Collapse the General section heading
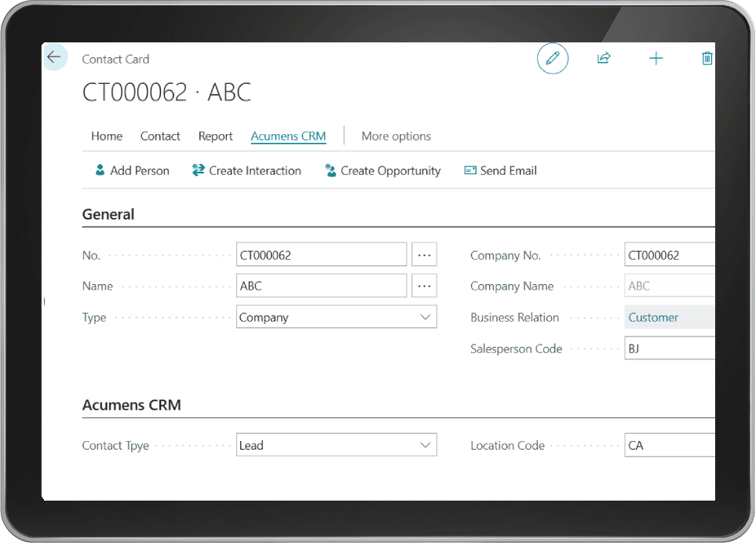Viewport: 756px width, 543px height. tap(108, 214)
